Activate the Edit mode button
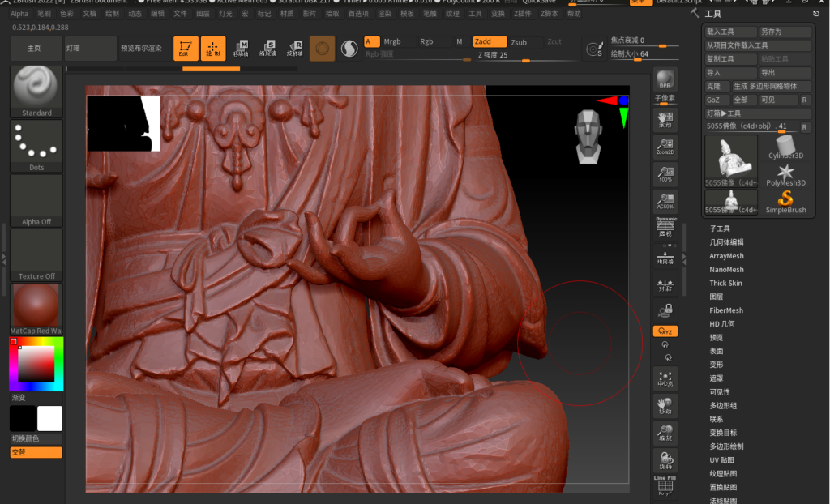This screenshot has height=504, width=830. [x=186, y=48]
